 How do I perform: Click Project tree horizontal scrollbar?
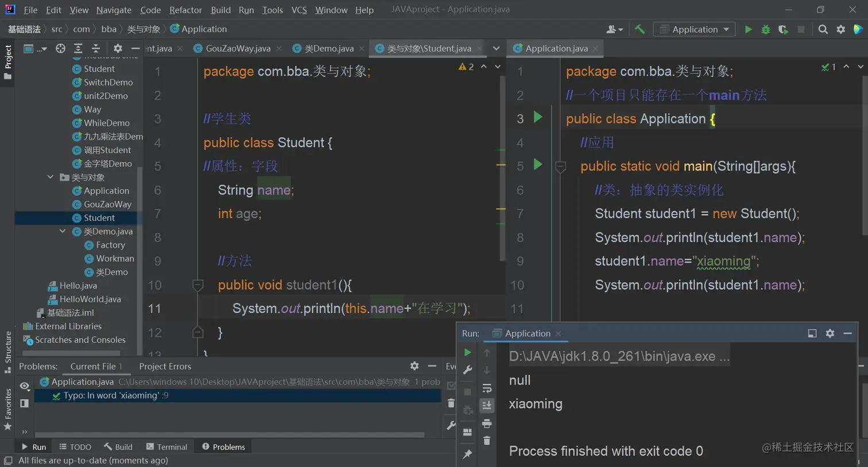71,353
